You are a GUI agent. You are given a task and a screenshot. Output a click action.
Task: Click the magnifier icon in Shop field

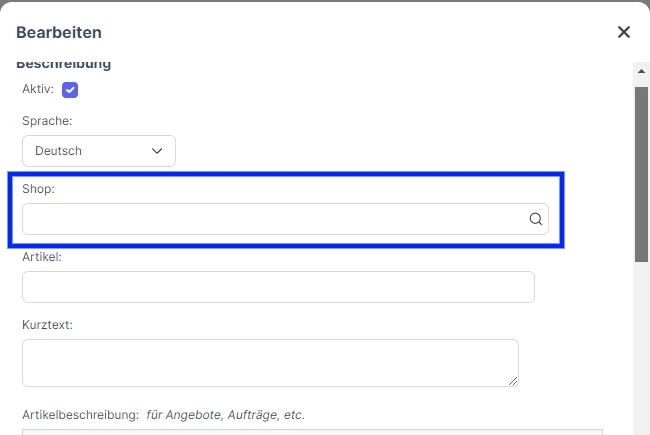pos(536,219)
